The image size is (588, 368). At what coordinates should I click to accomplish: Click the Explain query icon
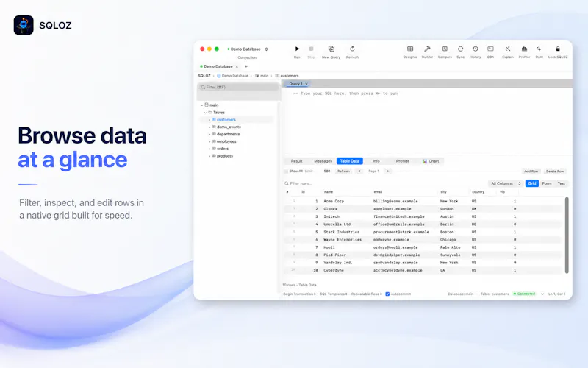(508, 49)
